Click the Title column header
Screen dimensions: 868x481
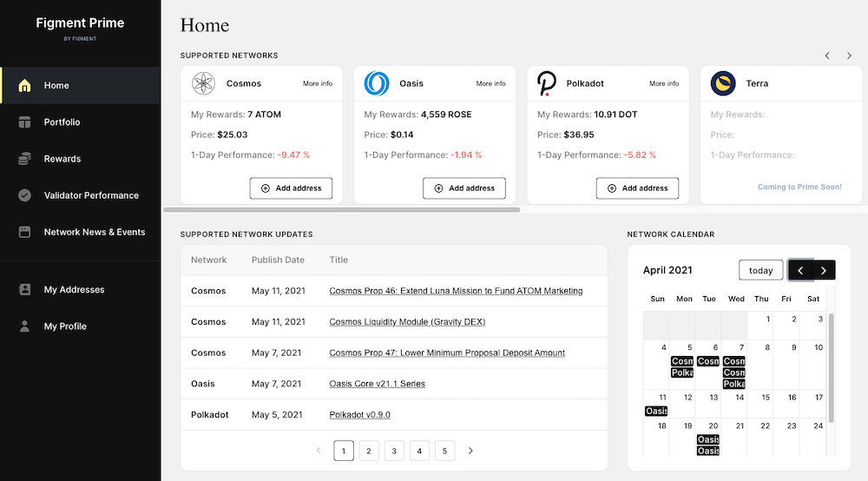(339, 260)
